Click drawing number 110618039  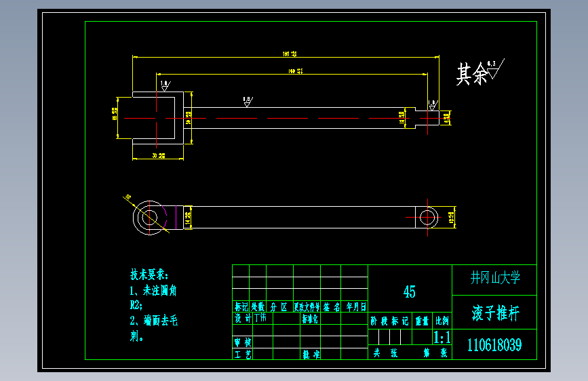coord(494,345)
